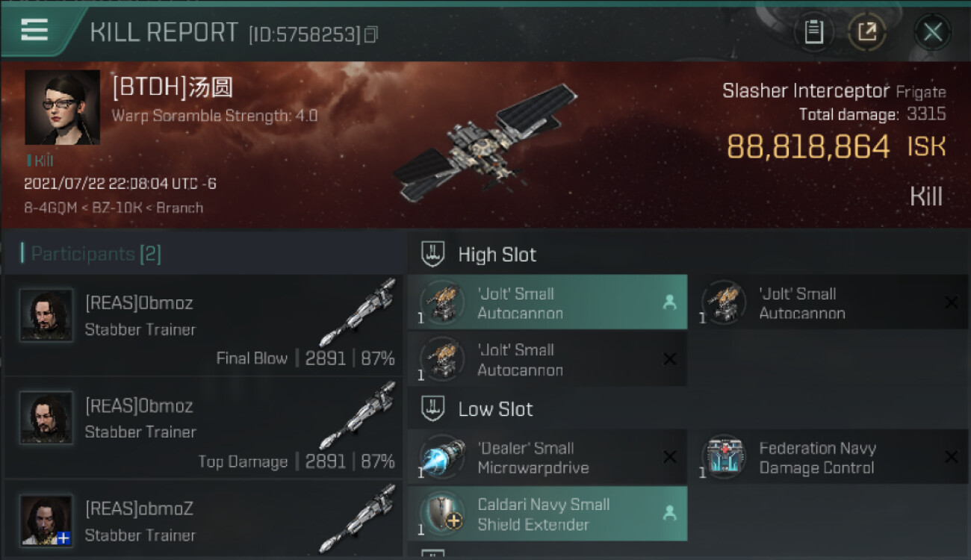The height and width of the screenshot is (560, 971).
Task: Expand the Participants [2] header
Action: click(90, 254)
